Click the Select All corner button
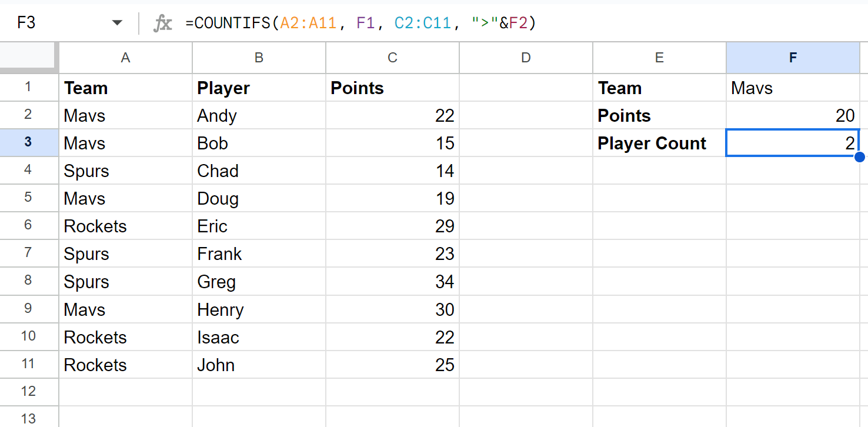Image resolution: width=868 pixels, height=427 pixels. click(x=29, y=57)
